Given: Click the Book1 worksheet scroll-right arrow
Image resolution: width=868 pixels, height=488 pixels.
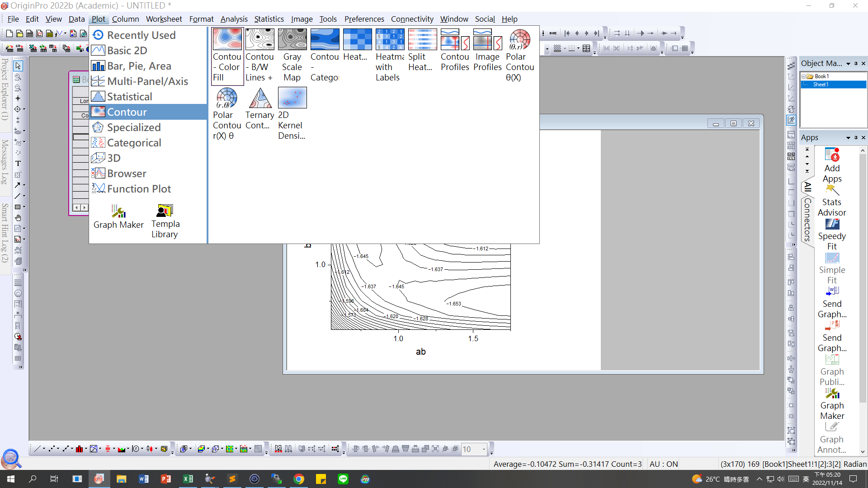Looking at the screenshot, I should (84, 207).
